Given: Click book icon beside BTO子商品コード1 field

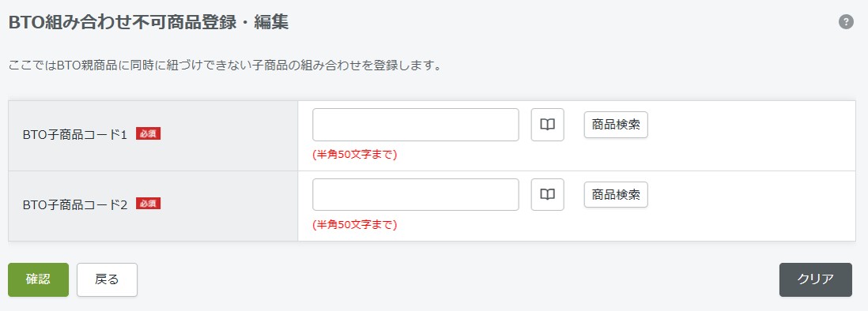Looking at the screenshot, I should [x=548, y=125].
